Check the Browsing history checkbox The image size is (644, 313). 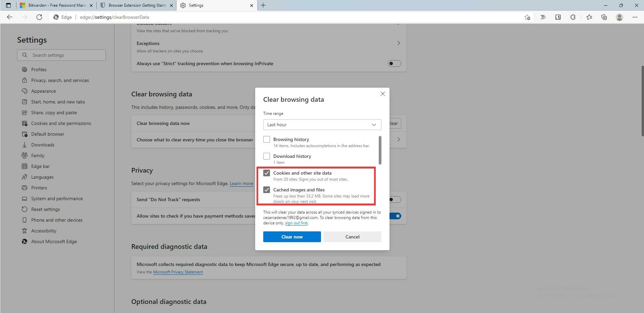click(x=267, y=139)
